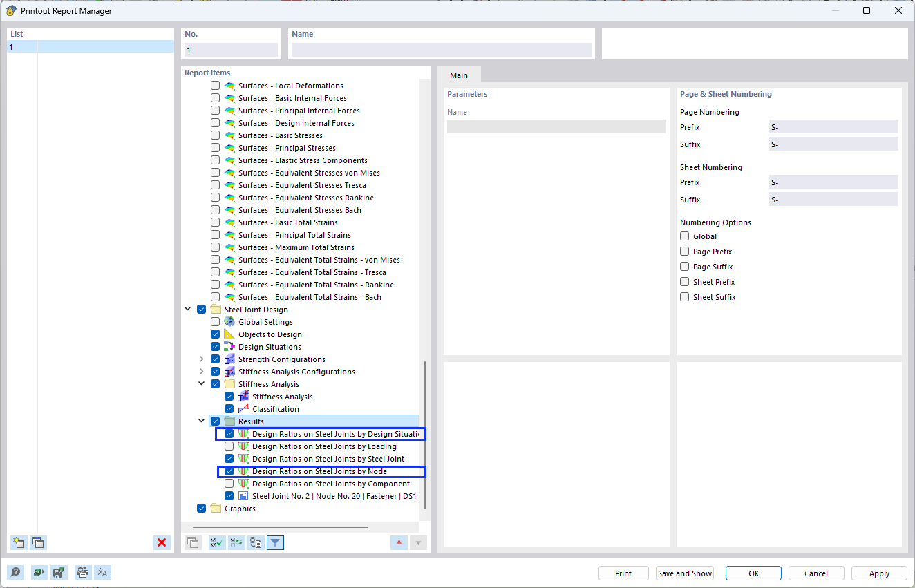The height and width of the screenshot is (588, 915).
Task: Click the report Name field at top
Action: pyautogui.click(x=442, y=50)
